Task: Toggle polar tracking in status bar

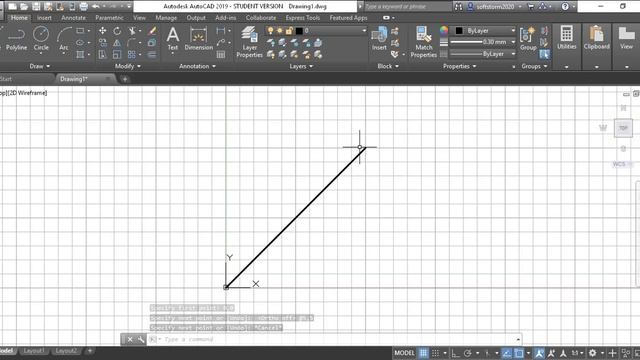Action: (468, 353)
